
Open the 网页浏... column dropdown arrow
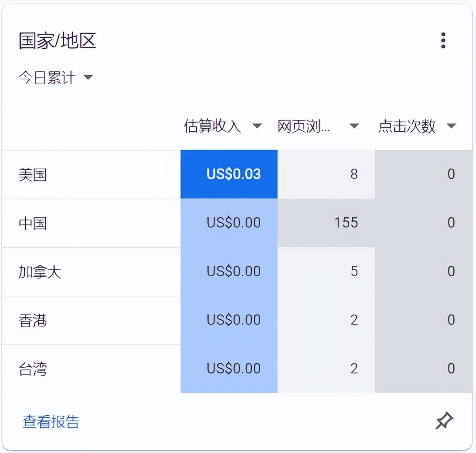[x=354, y=126]
